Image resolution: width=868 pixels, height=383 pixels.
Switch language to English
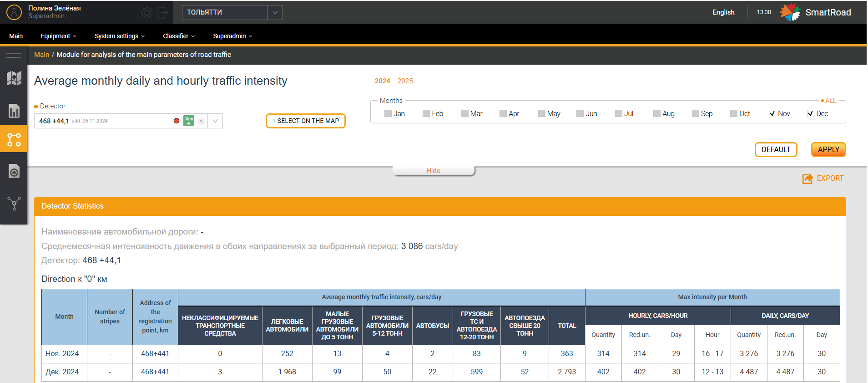coord(723,12)
